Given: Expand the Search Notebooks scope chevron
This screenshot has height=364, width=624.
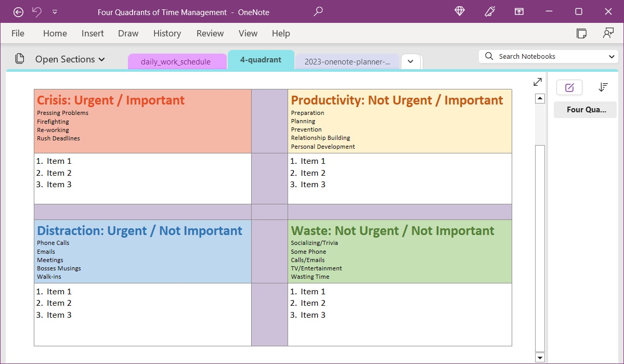Looking at the screenshot, I should 612,56.
